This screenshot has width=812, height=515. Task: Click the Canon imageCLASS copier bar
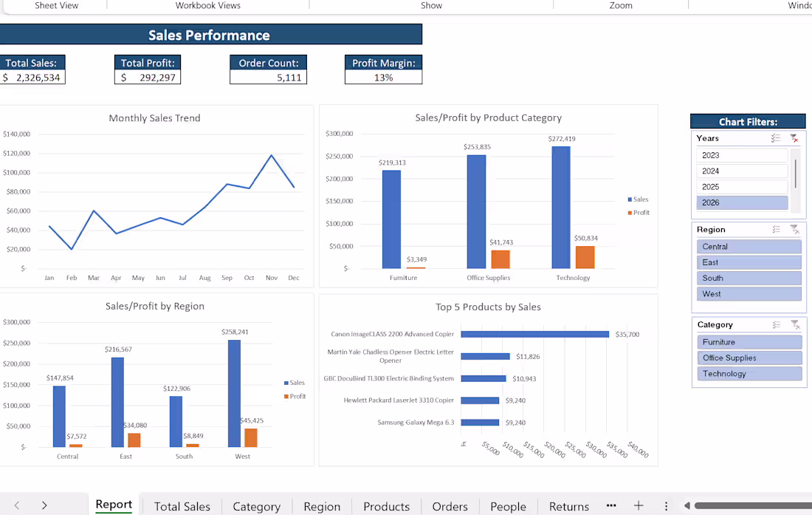coord(535,334)
